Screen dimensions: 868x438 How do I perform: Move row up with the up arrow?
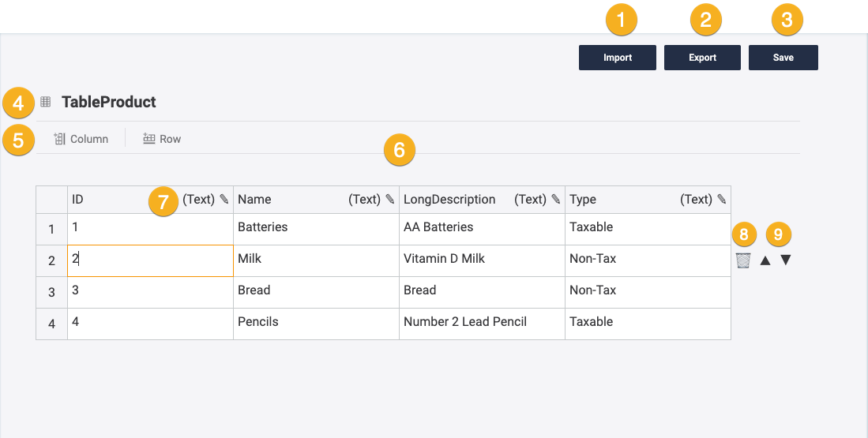pyautogui.click(x=765, y=260)
